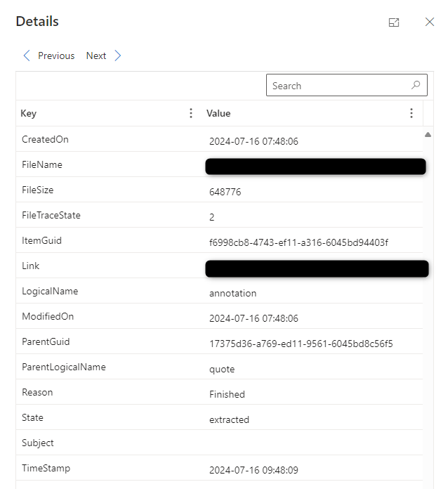Image resolution: width=448 pixels, height=489 pixels.
Task: Select the ModifiedOn value 2024-07-16 07:48:06
Action: 253,318
